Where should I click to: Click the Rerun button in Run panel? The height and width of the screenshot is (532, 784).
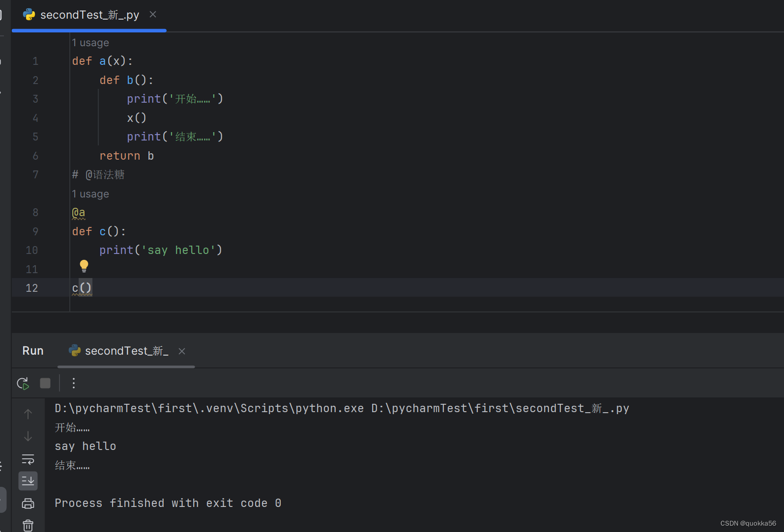point(23,383)
